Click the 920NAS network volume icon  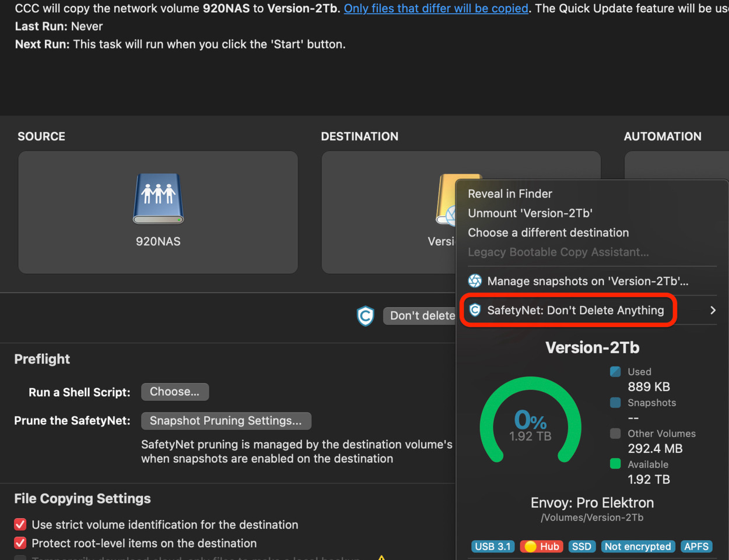(158, 198)
